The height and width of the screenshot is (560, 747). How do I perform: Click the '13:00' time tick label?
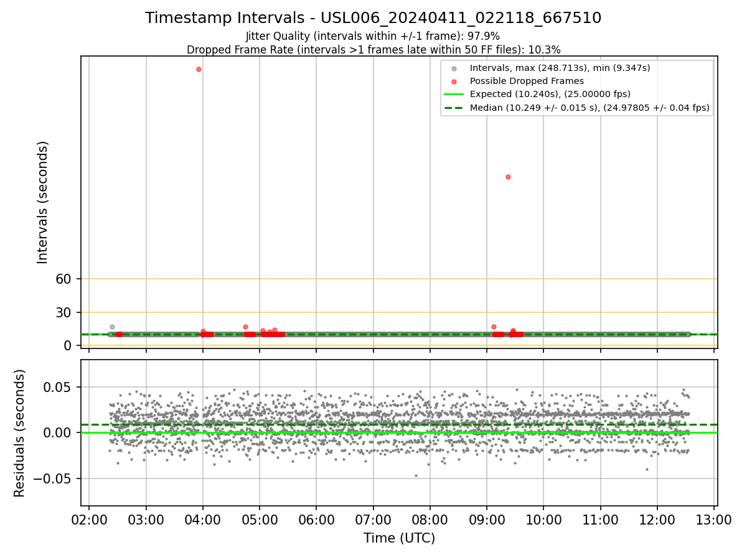coord(714,520)
